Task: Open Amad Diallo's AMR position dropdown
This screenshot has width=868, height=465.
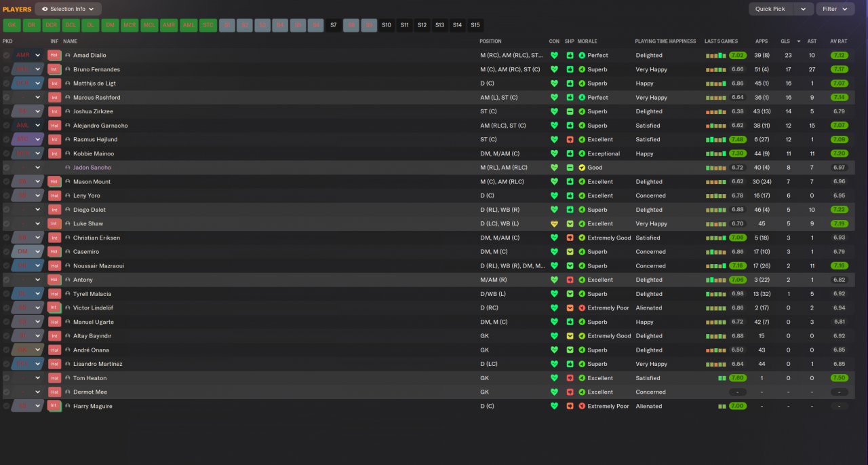Action: 28,56
